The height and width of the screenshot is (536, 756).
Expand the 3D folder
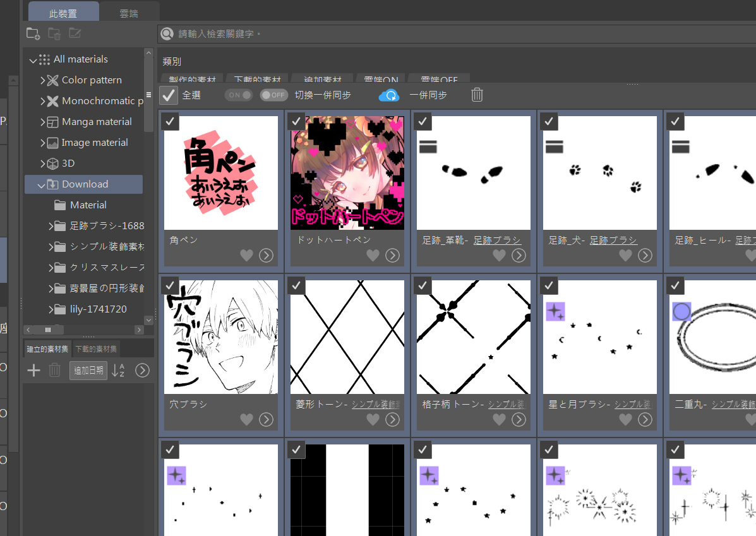(x=42, y=164)
